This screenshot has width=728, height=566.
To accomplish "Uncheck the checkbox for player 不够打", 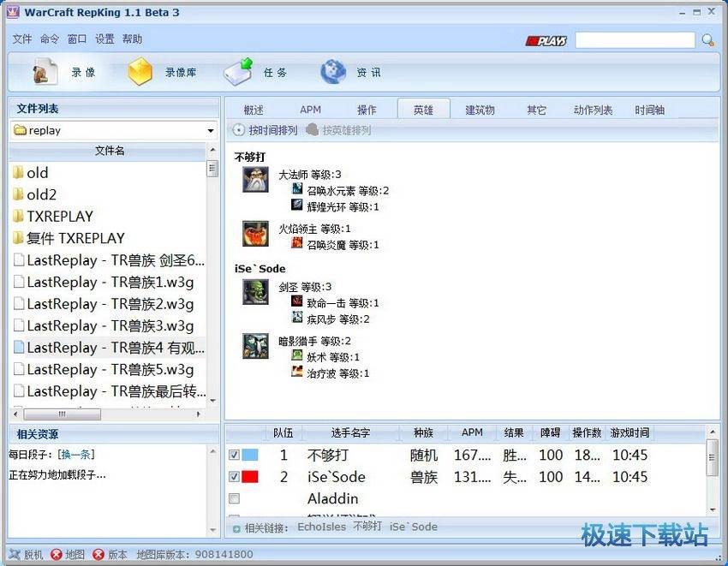I will [x=234, y=455].
